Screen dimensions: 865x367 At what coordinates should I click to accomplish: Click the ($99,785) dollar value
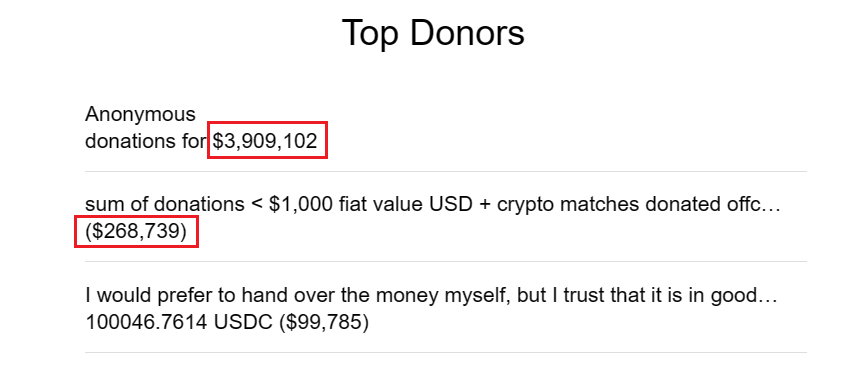point(324,322)
